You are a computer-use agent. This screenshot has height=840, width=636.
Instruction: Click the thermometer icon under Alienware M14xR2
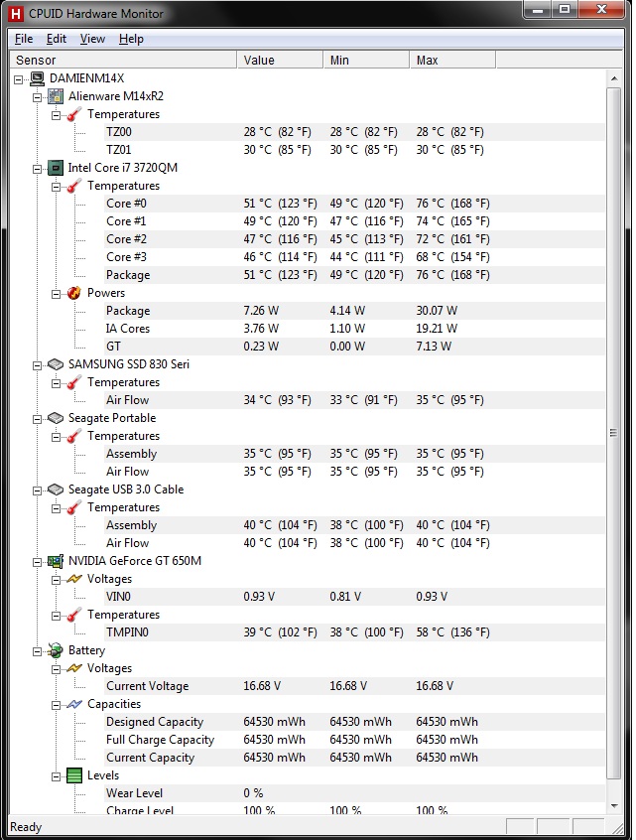click(74, 114)
